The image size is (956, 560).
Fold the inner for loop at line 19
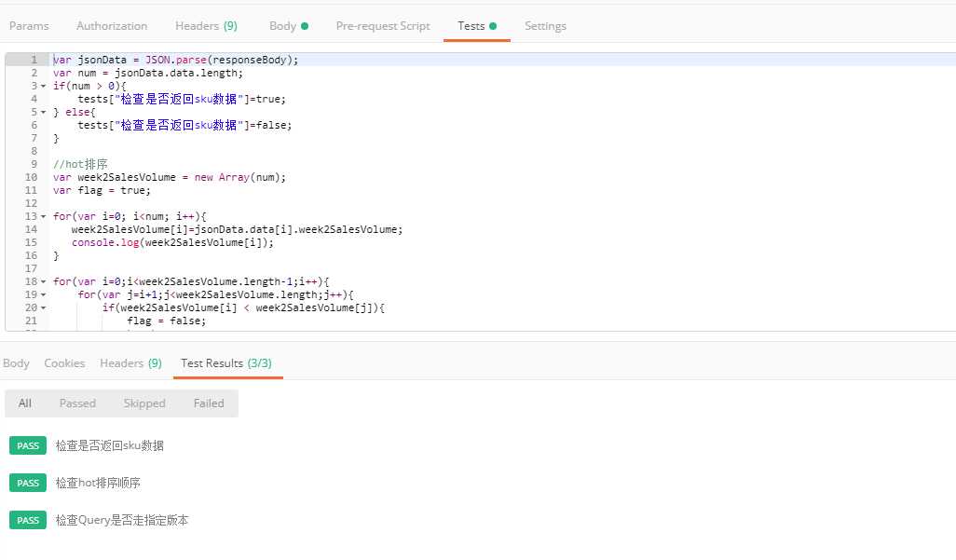point(43,294)
